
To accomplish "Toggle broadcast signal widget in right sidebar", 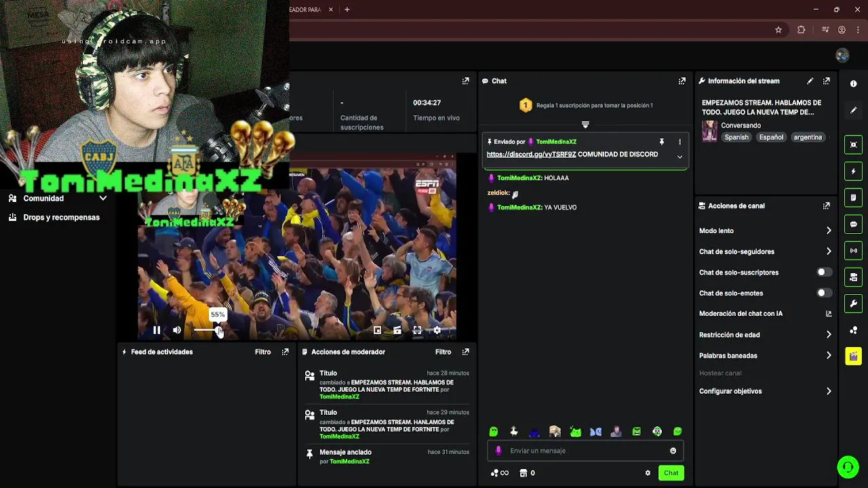I will tap(853, 250).
